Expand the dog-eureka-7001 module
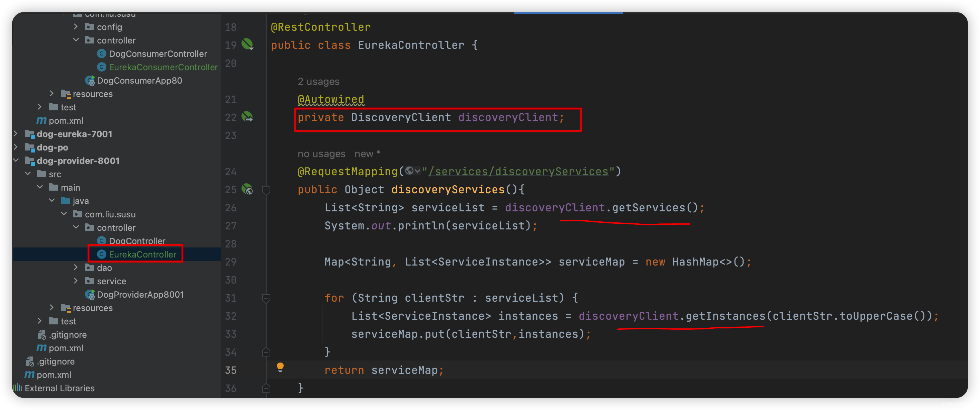 (x=16, y=133)
